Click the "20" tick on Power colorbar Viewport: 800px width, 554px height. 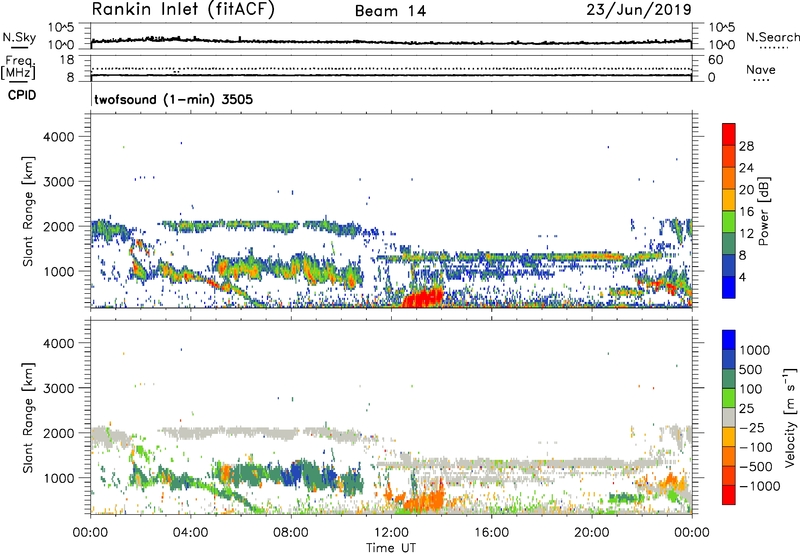coord(746,190)
